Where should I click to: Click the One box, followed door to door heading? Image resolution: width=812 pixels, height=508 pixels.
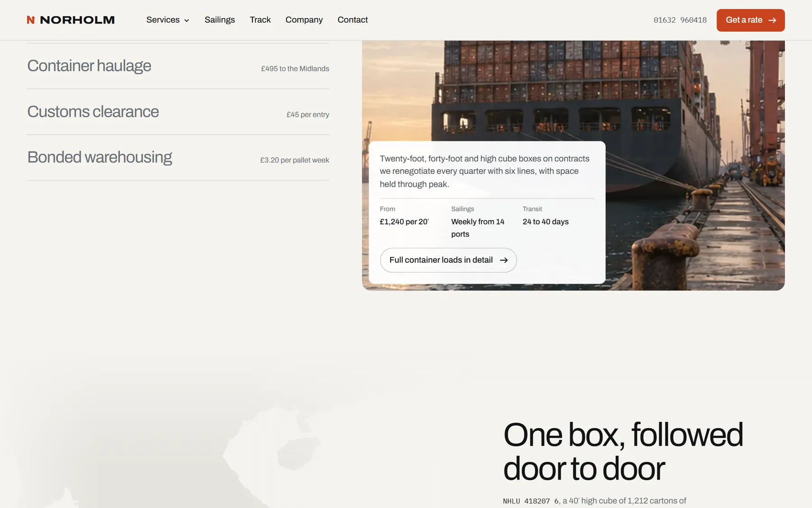(x=623, y=452)
